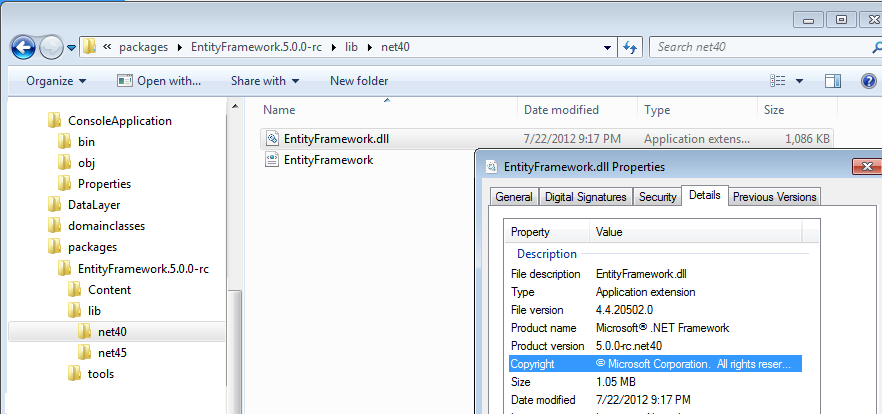882x414 pixels.
Task: Expand the address bar history dropdown
Action: [608, 47]
